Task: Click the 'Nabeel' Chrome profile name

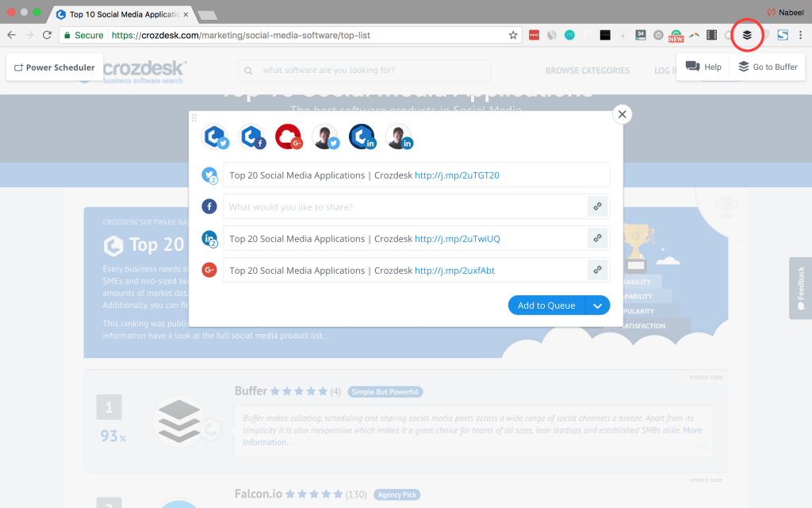Action: tap(791, 13)
